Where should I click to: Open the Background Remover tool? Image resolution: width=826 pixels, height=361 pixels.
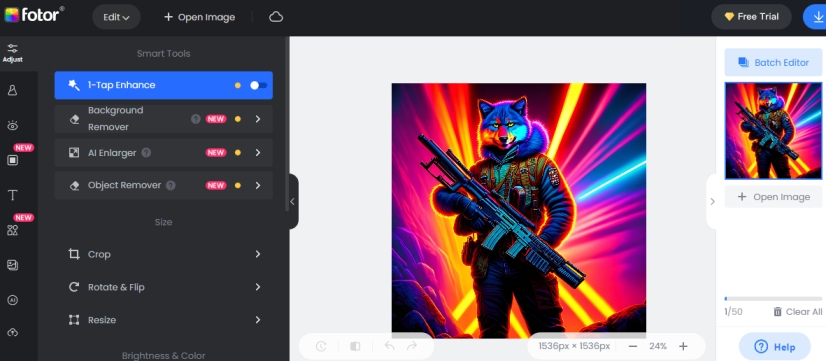click(164, 119)
